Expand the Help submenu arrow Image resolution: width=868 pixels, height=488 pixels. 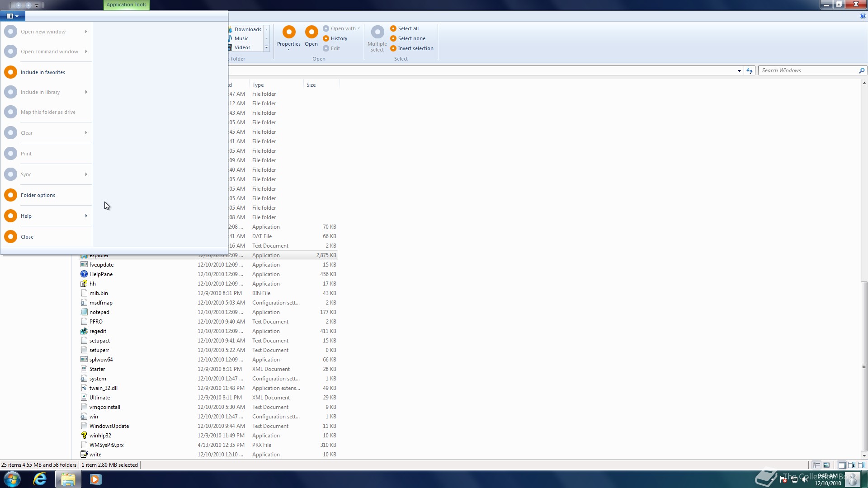point(86,216)
